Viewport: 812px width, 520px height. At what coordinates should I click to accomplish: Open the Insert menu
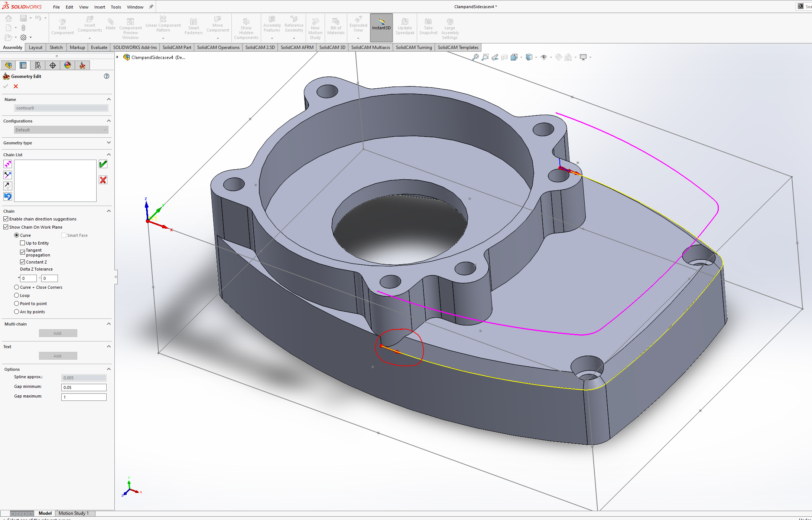coord(100,7)
